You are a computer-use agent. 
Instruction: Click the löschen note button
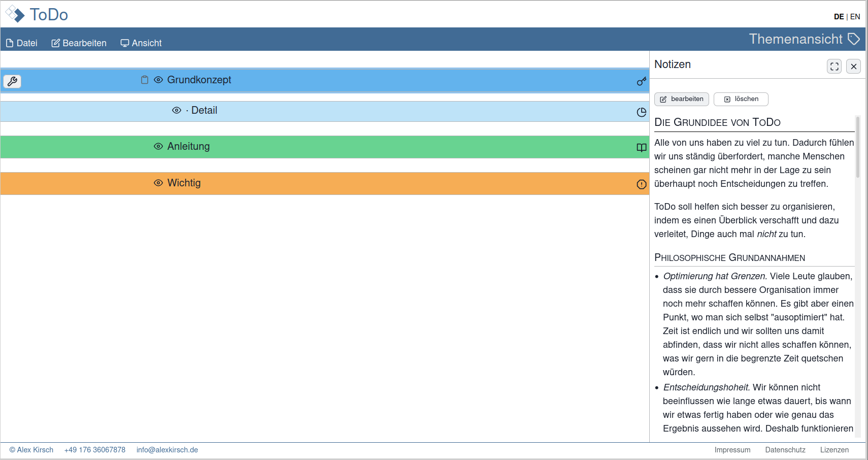point(741,99)
